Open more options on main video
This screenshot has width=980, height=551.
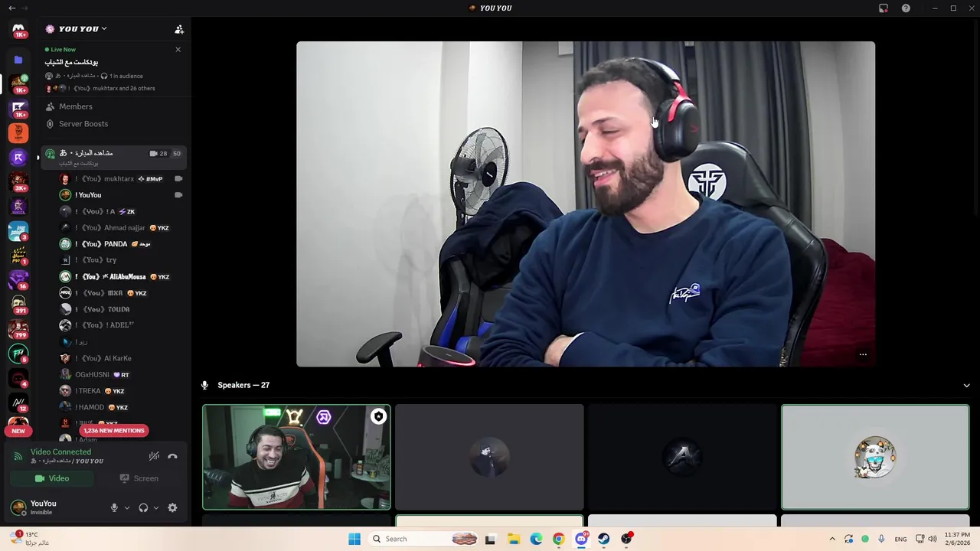point(863,354)
